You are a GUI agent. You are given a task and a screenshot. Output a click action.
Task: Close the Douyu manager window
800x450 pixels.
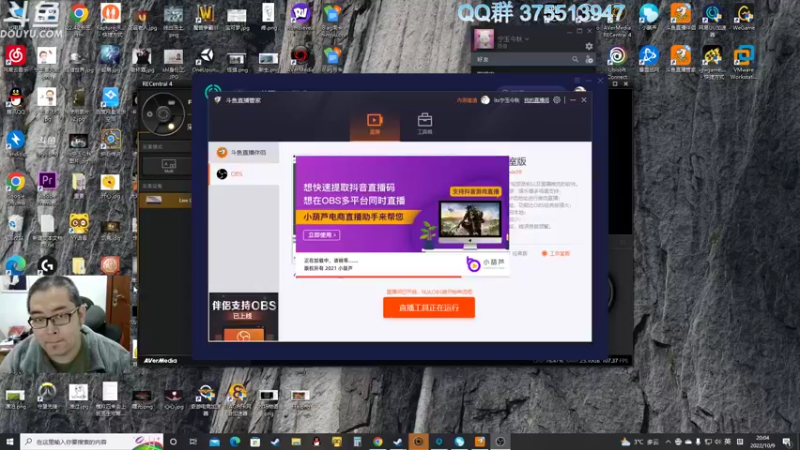tap(584, 100)
